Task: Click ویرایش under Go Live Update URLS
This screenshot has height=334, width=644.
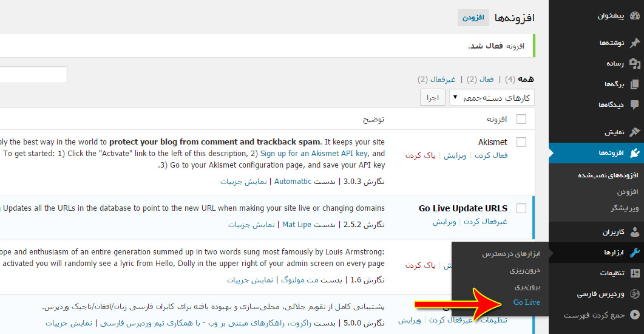Action: [x=444, y=222]
